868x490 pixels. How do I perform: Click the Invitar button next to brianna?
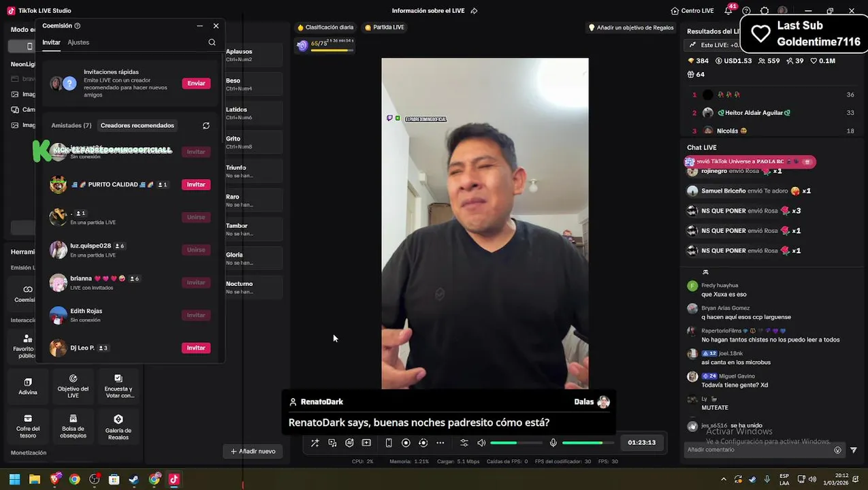196,282
